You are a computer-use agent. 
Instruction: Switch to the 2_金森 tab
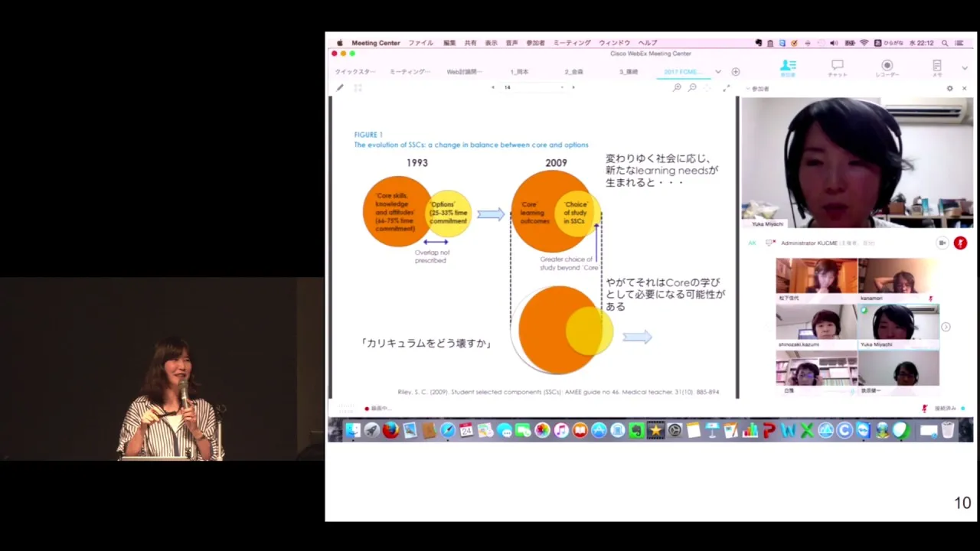[x=574, y=72]
